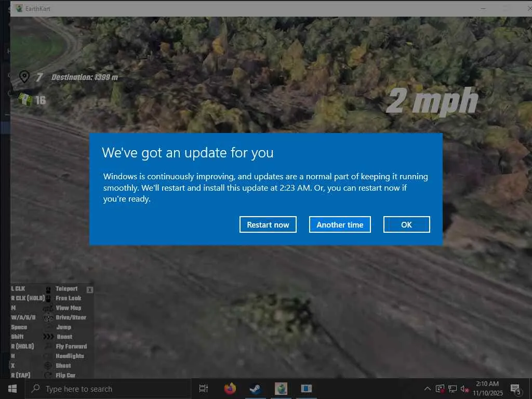532x399 pixels.
Task: Close the EarthKart controls help panel
Action: [89, 290]
